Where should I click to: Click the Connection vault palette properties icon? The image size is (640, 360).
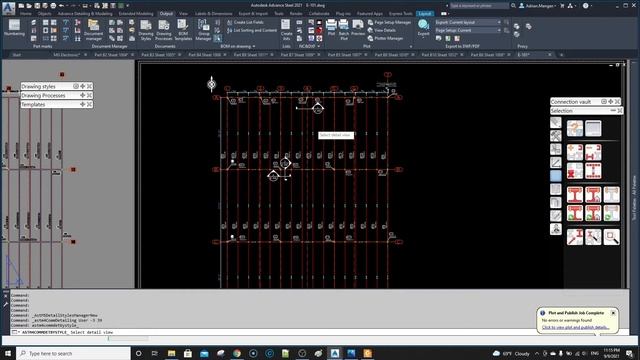[604, 101]
